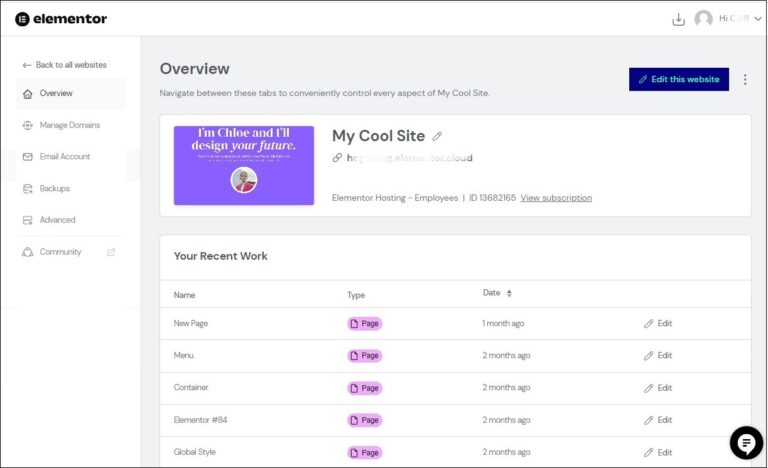Click Edit this website button
Screen dimensions: 768x468
pyautogui.click(x=679, y=79)
